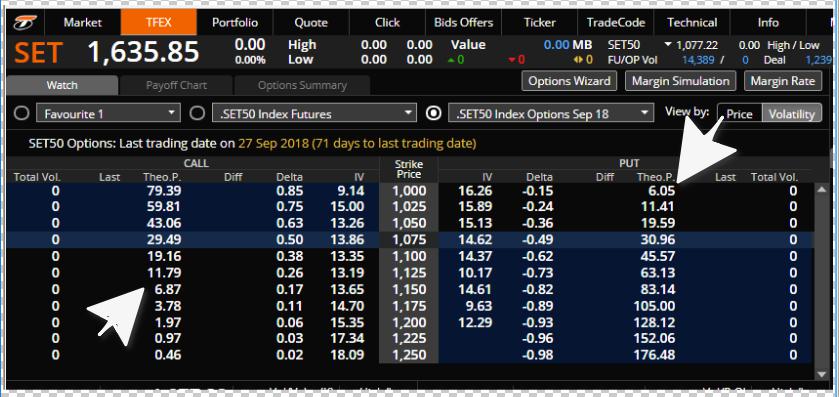Select strike price 1,100 row
Image resolution: width=839 pixels, height=397 pixels.
[x=409, y=256]
